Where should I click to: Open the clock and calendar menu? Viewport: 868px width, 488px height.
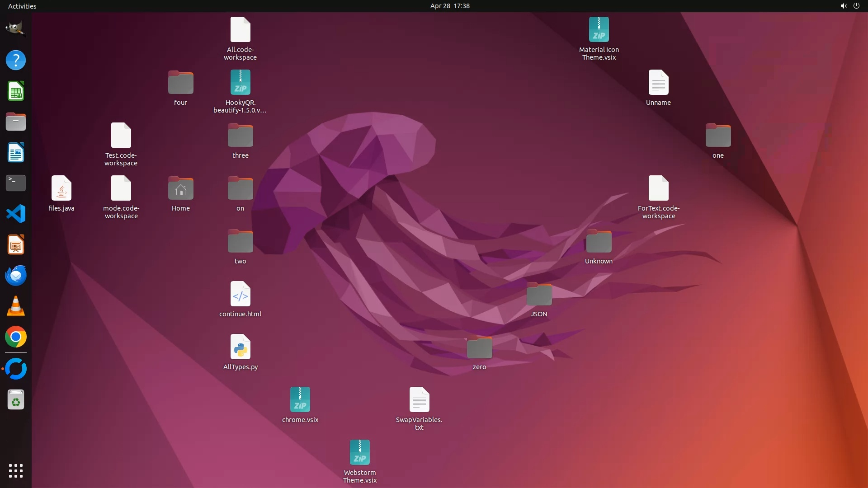(449, 6)
